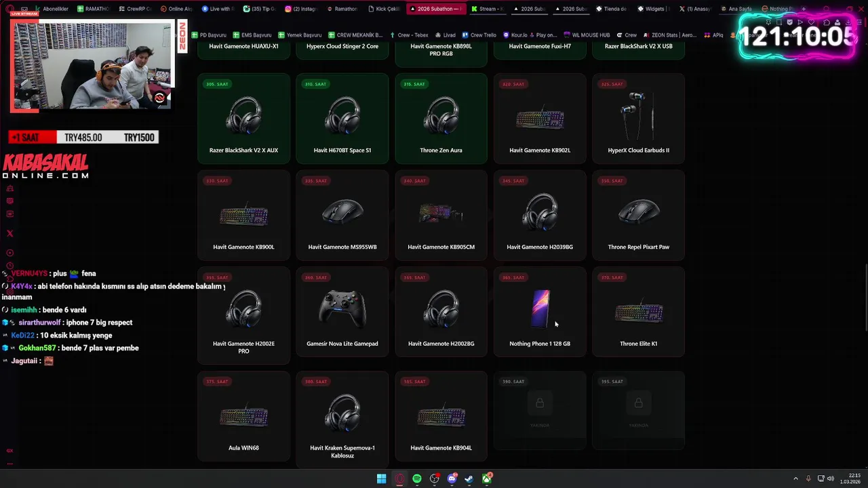The height and width of the screenshot is (488, 868).
Task: Open the Opera GX taskbar icon
Action: (x=399, y=479)
